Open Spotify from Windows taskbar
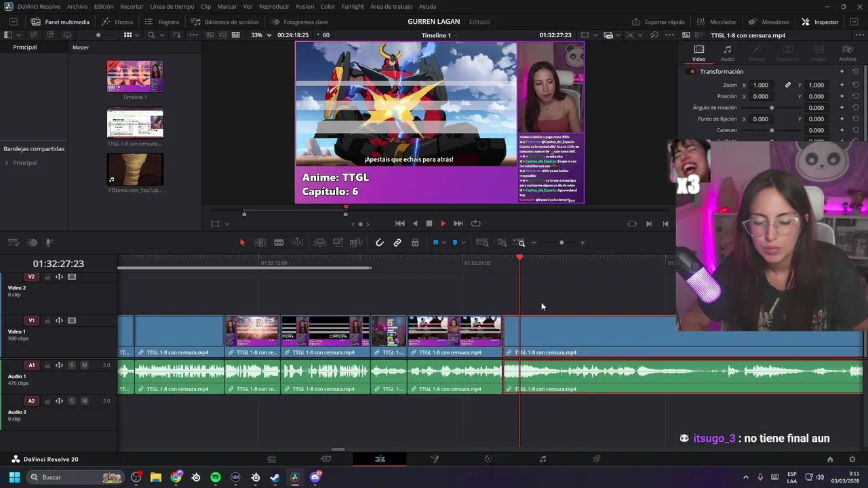Screen dimensions: 868x488 pos(216,477)
